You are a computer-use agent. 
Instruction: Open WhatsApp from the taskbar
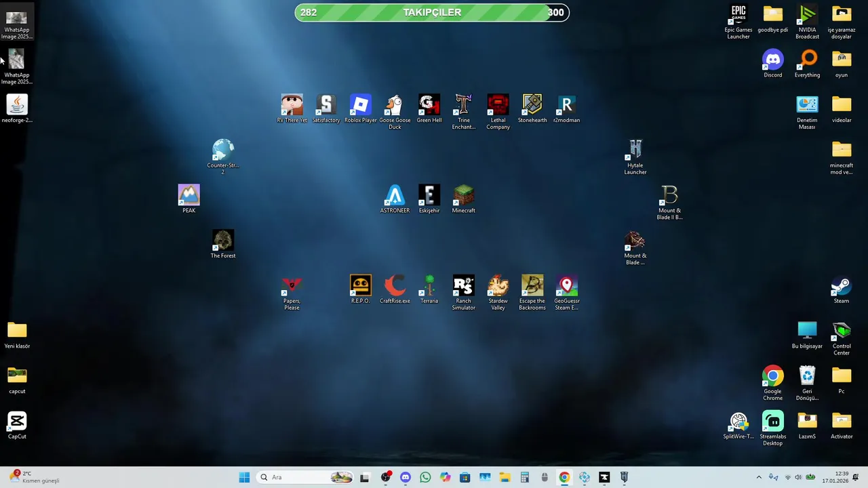point(425,477)
